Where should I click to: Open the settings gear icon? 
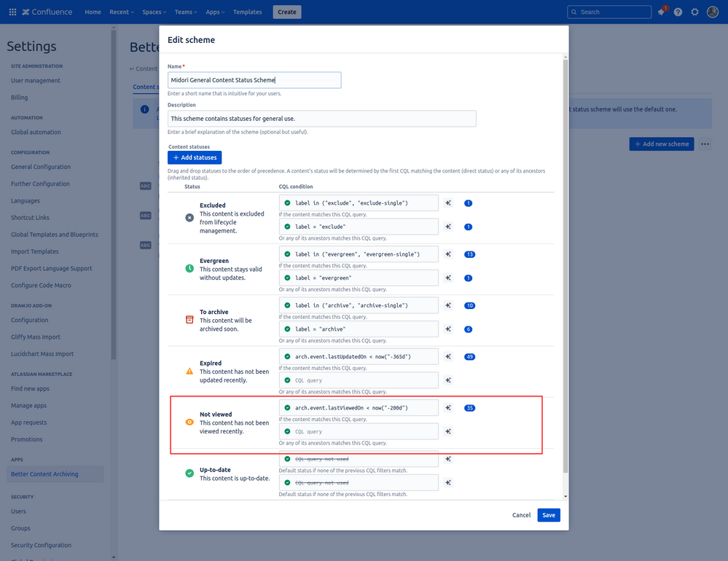pyautogui.click(x=694, y=12)
